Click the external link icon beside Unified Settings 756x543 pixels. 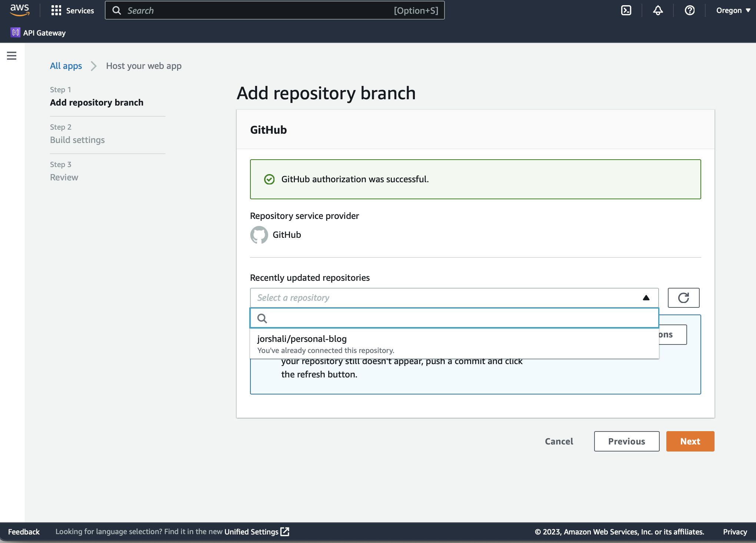click(x=285, y=532)
